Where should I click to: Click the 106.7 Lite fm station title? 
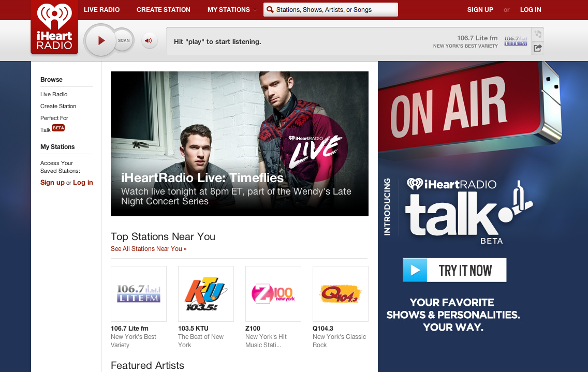[x=129, y=328]
